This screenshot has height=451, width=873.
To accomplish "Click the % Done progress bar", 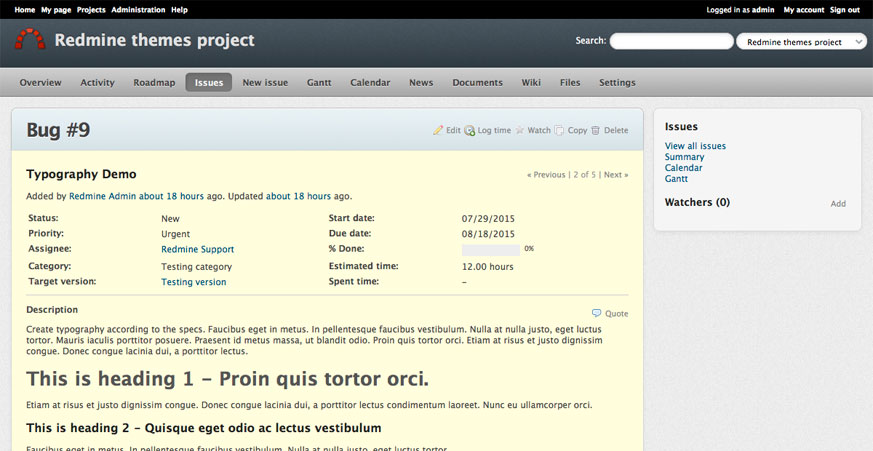I will (491, 249).
